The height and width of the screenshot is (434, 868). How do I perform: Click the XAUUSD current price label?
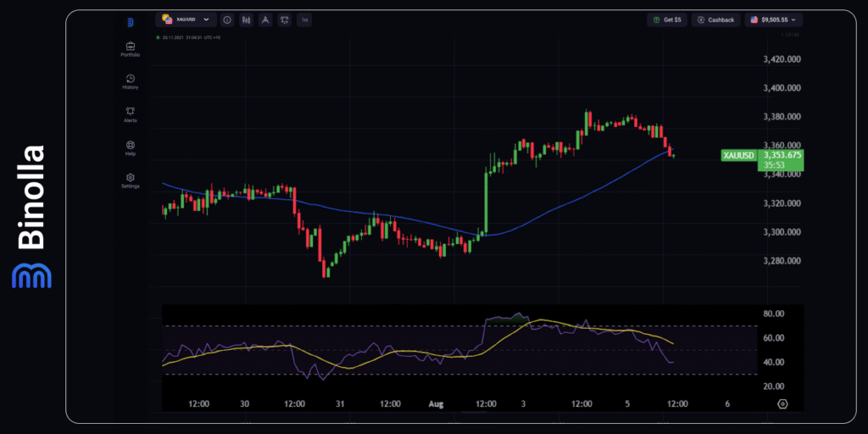pos(760,159)
